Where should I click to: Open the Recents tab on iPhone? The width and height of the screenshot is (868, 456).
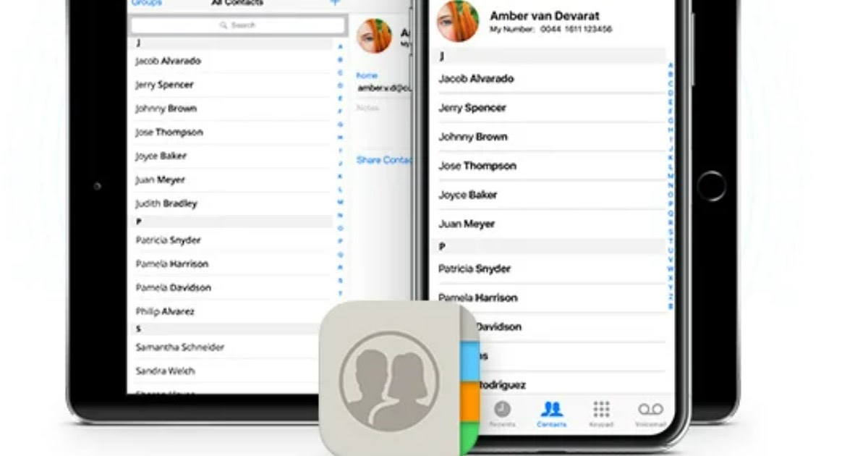click(x=503, y=414)
